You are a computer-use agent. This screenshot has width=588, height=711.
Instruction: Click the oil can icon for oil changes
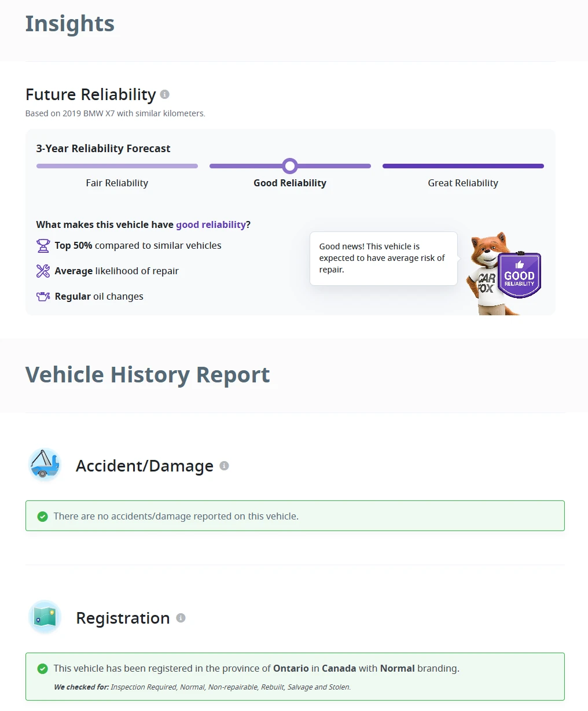point(43,296)
